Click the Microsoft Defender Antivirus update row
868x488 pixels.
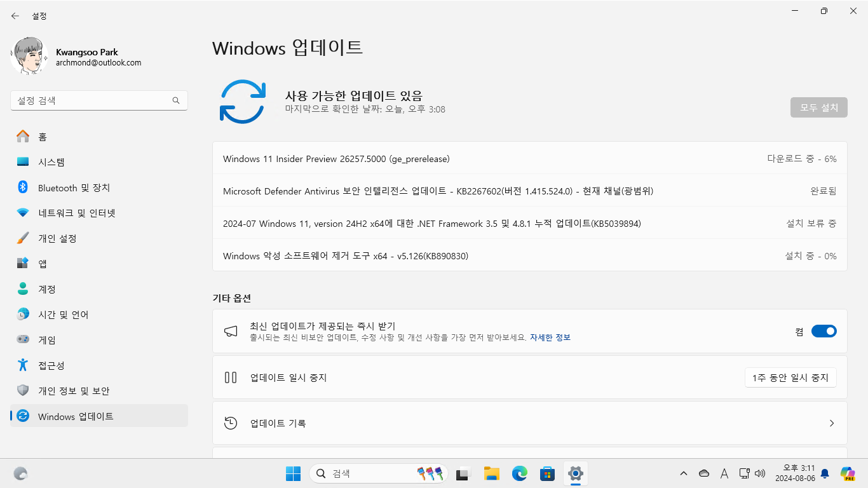coord(530,191)
